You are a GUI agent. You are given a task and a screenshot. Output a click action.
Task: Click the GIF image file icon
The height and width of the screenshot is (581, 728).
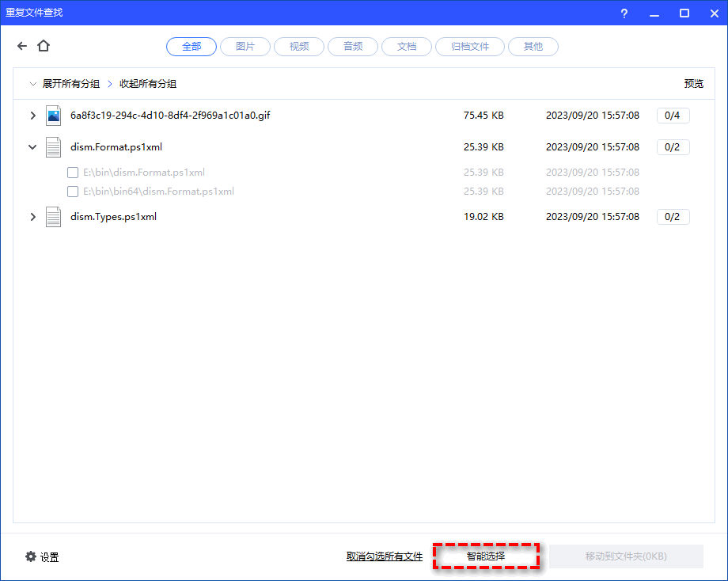point(53,116)
